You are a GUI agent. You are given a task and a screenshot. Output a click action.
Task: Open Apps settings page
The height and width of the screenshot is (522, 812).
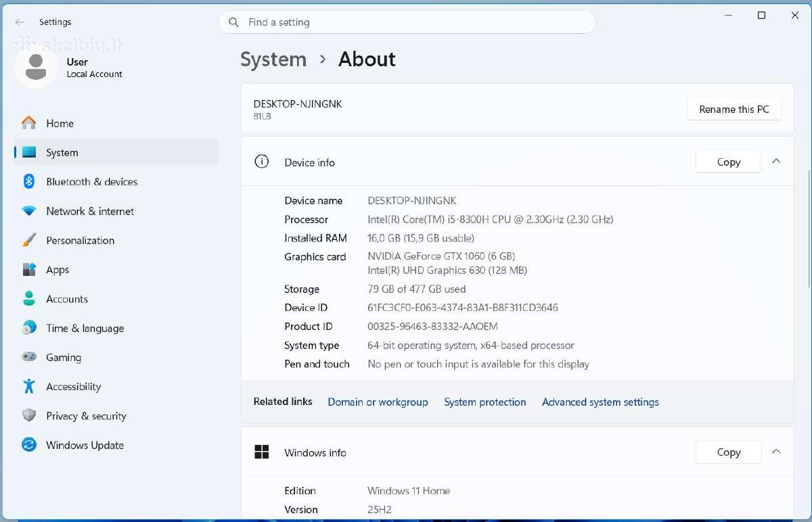pos(116,269)
